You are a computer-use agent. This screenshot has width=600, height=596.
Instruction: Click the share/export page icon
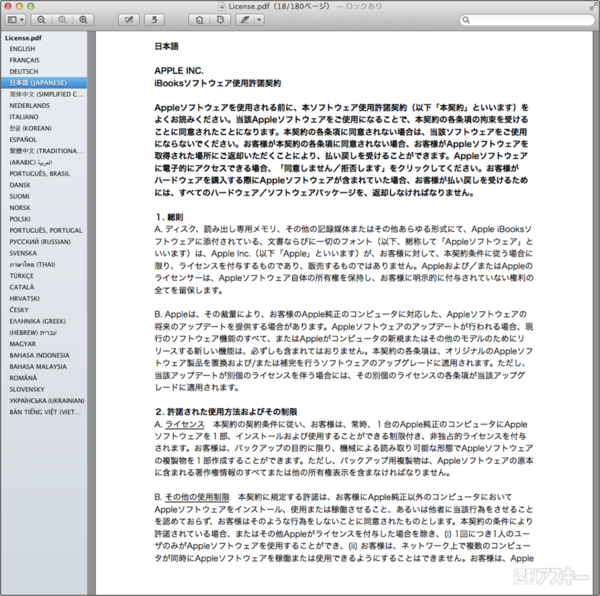click(x=199, y=20)
